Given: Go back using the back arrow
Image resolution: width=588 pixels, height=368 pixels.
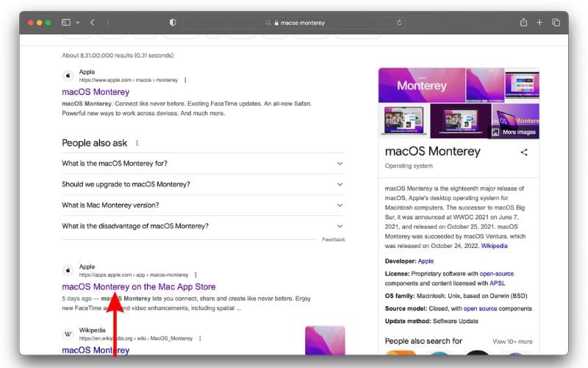Looking at the screenshot, I should (x=92, y=23).
